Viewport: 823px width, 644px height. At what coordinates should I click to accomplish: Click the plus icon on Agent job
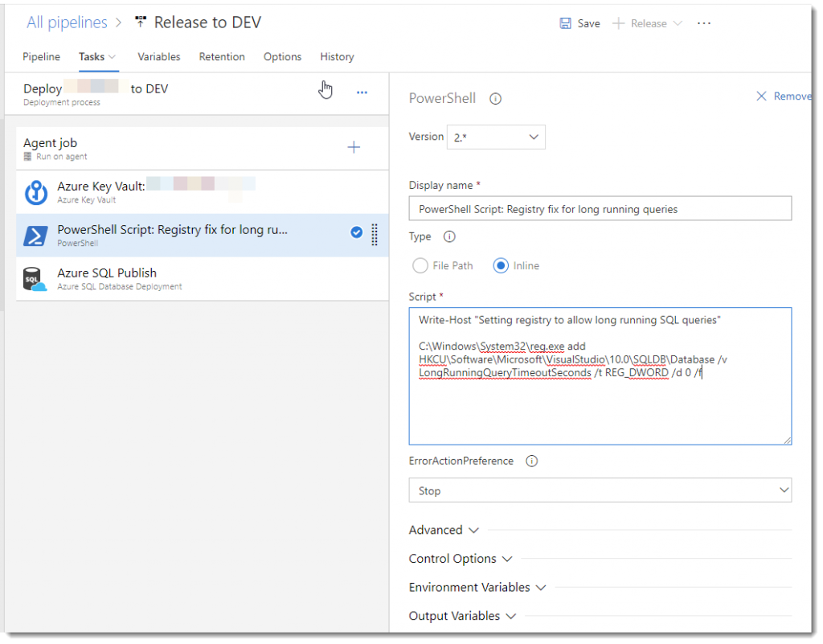pos(354,147)
